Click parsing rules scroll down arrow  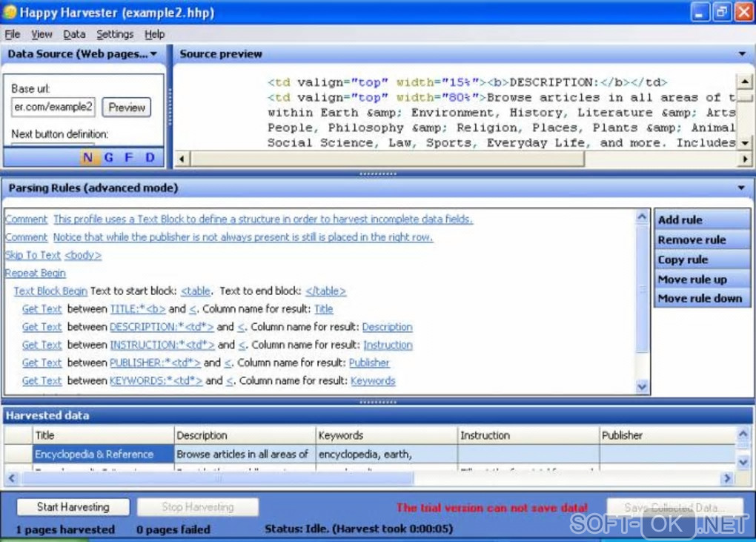click(642, 386)
